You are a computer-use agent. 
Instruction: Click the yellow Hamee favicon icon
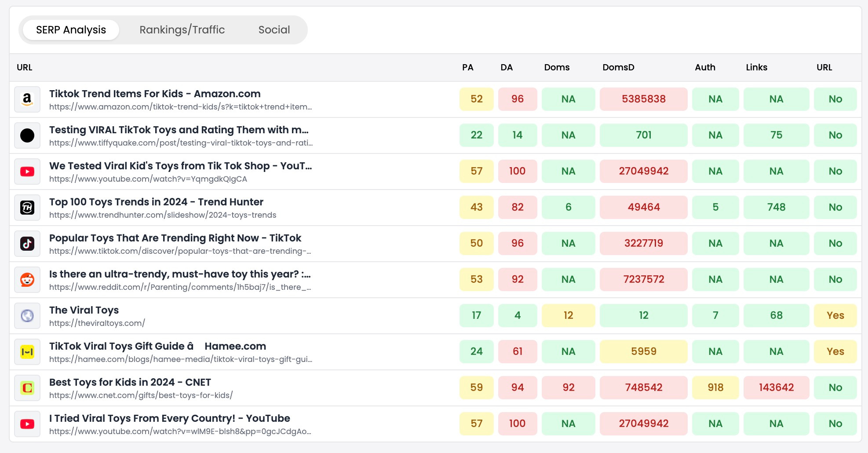tap(27, 352)
